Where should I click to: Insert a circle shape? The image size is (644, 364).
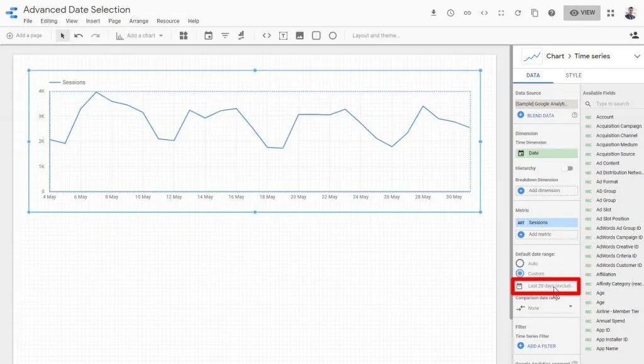[333, 36]
